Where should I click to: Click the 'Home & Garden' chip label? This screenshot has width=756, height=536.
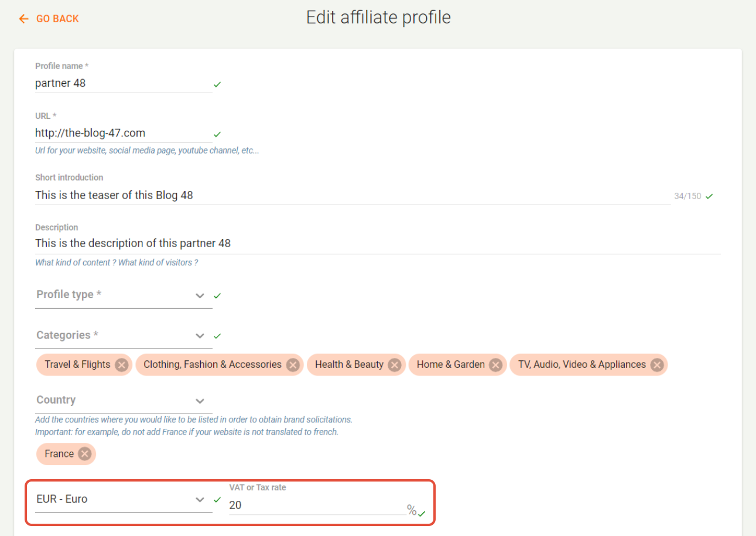(451, 364)
